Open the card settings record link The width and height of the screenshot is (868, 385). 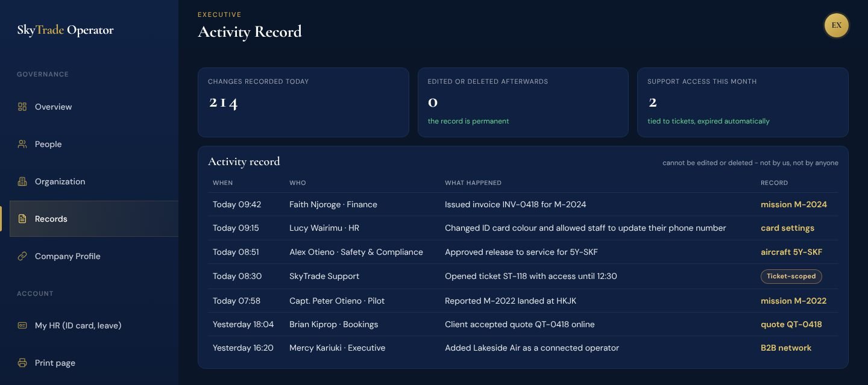[787, 228]
